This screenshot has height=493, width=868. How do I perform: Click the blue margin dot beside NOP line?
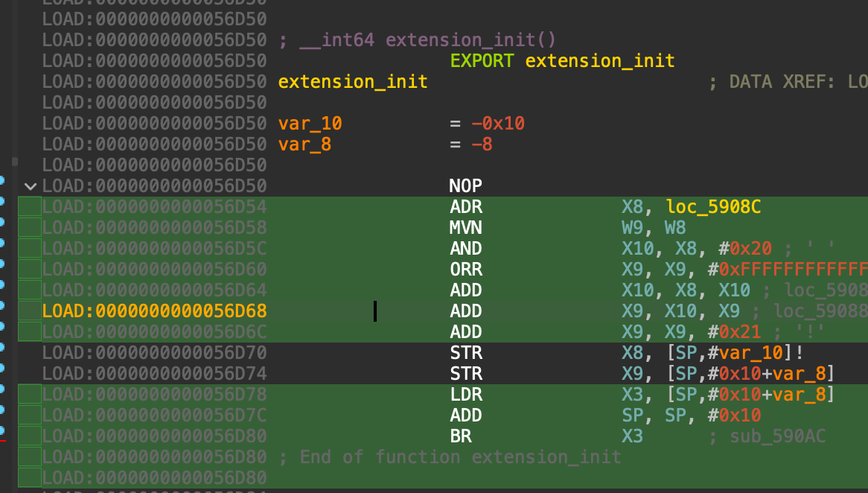[x=2, y=180]
